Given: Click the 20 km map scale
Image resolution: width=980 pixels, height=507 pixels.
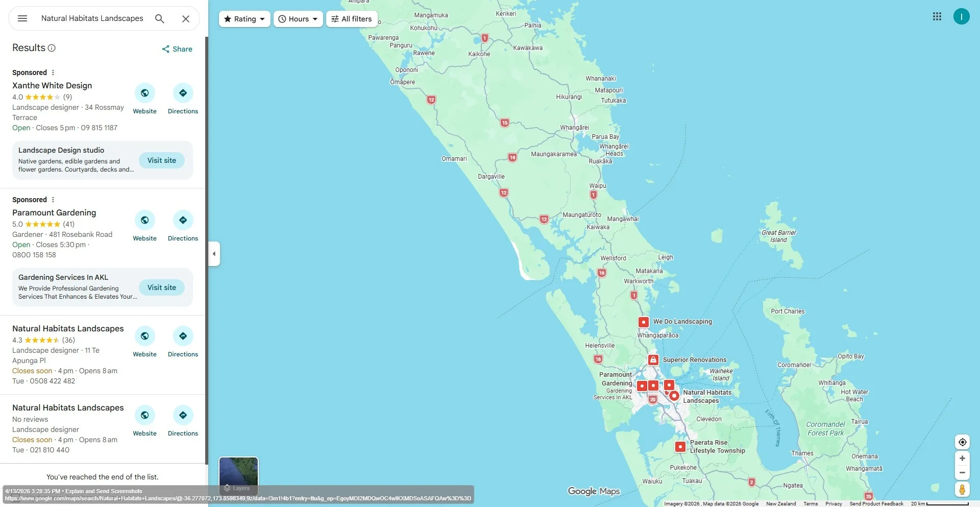Looking at the screenshot, I should [940, 503].
